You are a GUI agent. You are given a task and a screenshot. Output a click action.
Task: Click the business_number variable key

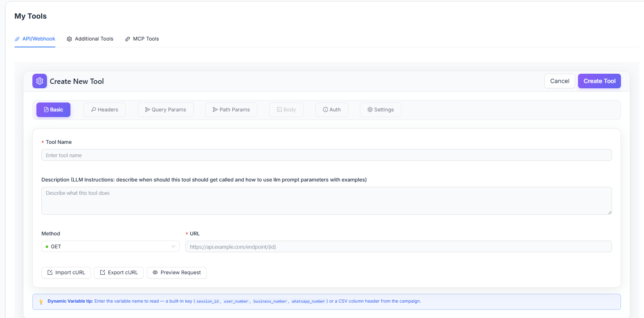click(x=270, y=301)
